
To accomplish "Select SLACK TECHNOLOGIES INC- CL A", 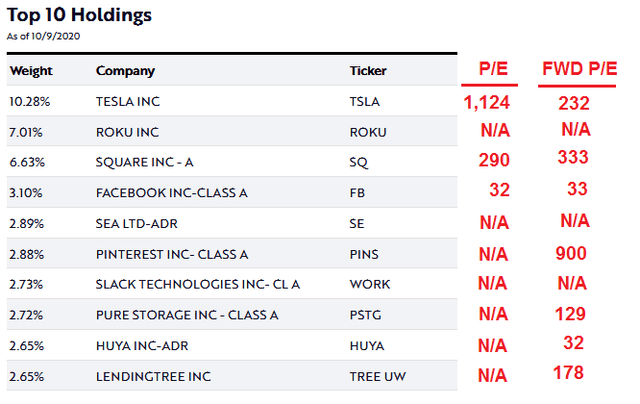I will click(x=198, y=284).
